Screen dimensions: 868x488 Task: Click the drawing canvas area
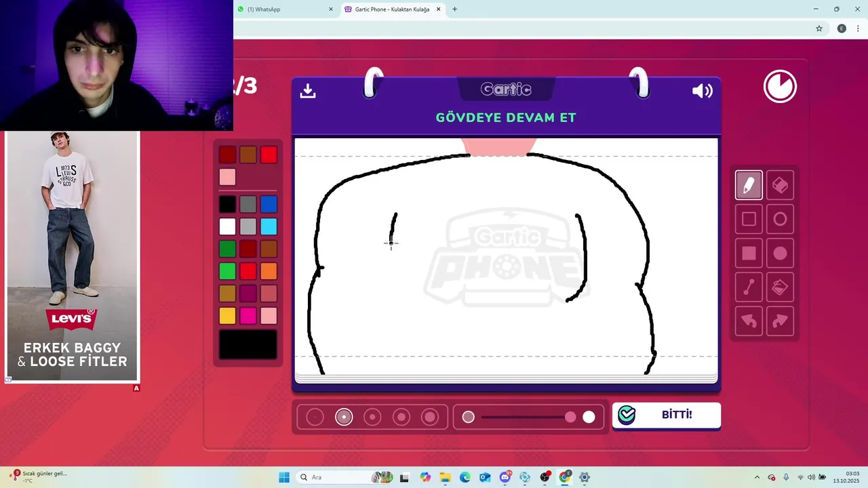click(506, 256)
